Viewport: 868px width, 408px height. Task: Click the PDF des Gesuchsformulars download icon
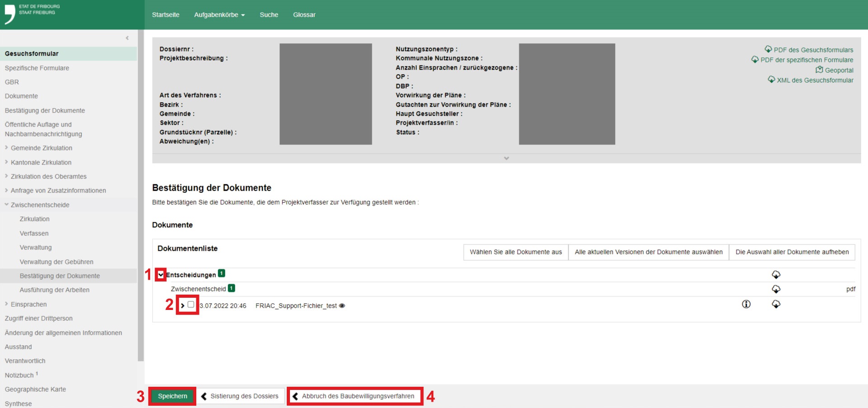coord(768,49)
